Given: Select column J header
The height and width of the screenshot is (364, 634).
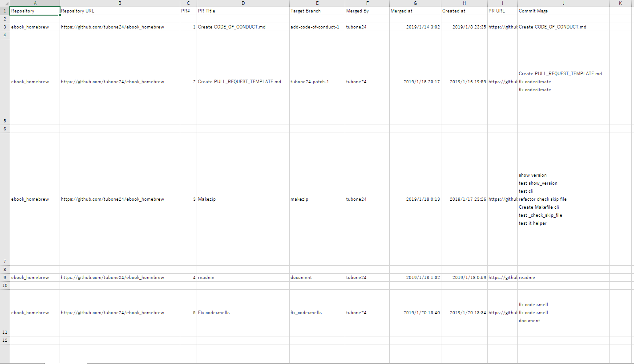Looking at the screenshot, I should 563,3.
